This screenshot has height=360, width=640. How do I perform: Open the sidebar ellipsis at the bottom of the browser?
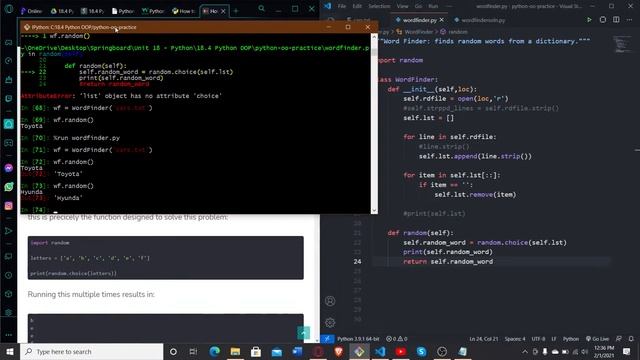pos(9,335)
